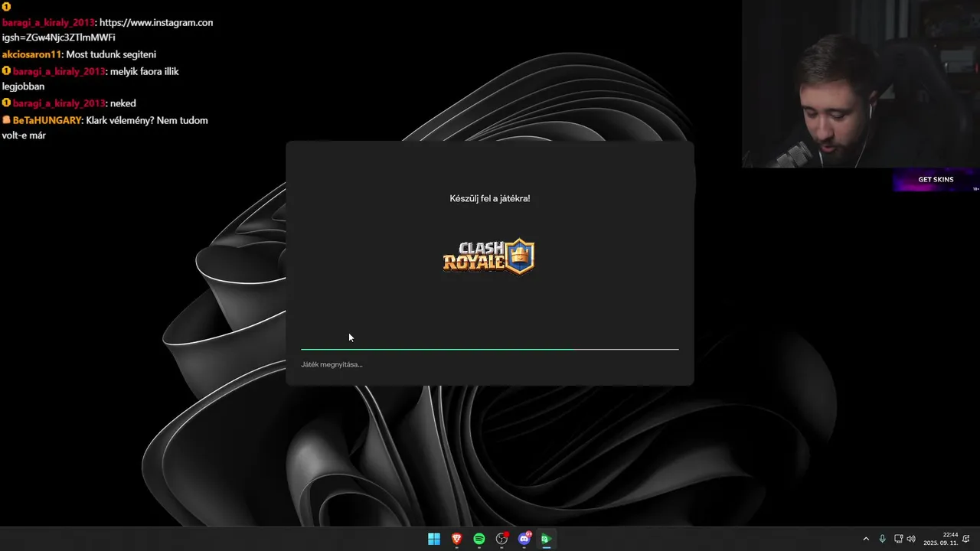Click the webcam overlay of streamer
This screenshot has width=980, height=551.
pyautogui.click(x=861, y=83)
